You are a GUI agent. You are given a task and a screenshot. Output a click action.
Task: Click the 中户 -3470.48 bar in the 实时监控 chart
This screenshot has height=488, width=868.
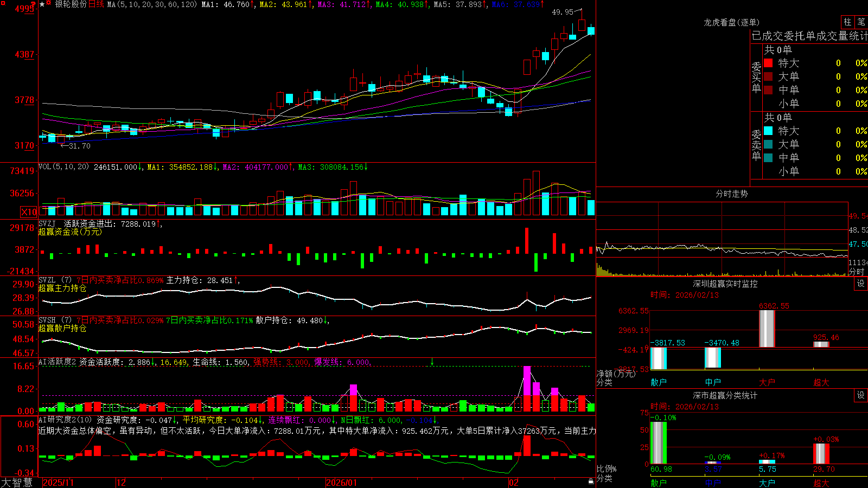pyautogui.click(x=712, y=357)
